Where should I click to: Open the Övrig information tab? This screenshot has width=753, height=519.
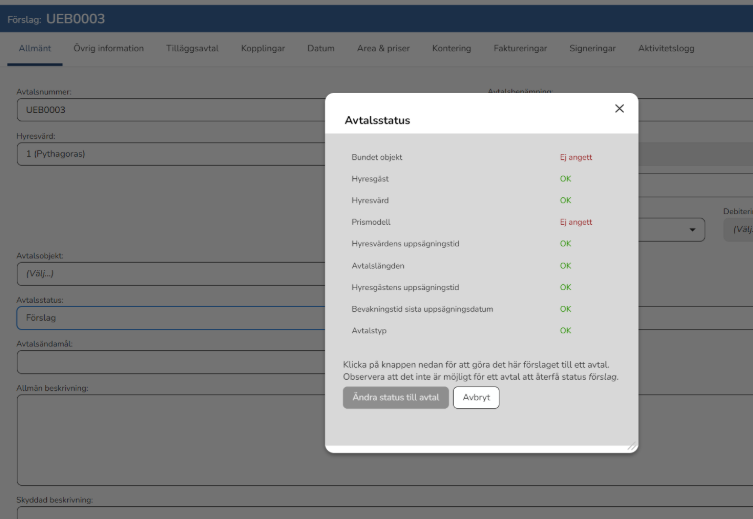coord(108,48)
